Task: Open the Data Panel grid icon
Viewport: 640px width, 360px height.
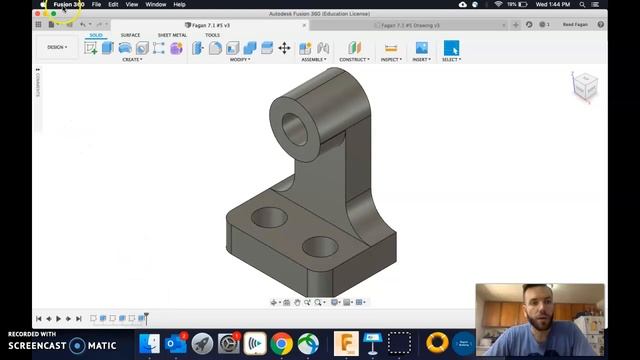Action: (38, 24)
